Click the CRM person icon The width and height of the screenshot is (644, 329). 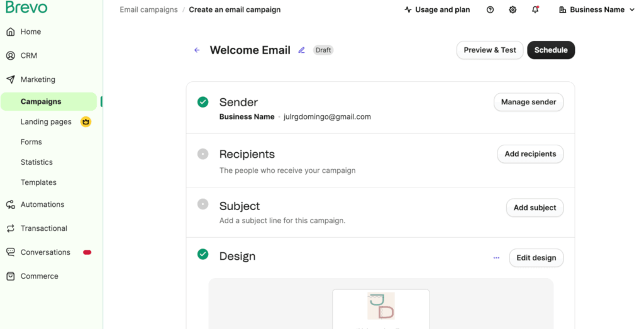(x=11, y=55)
